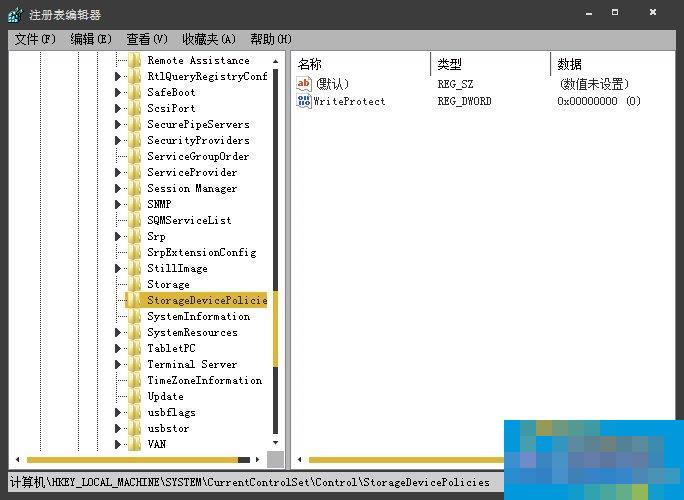Click the WriteProtect DWORD value icon
This screenshot has height=500, width=684.
(304, 101)
